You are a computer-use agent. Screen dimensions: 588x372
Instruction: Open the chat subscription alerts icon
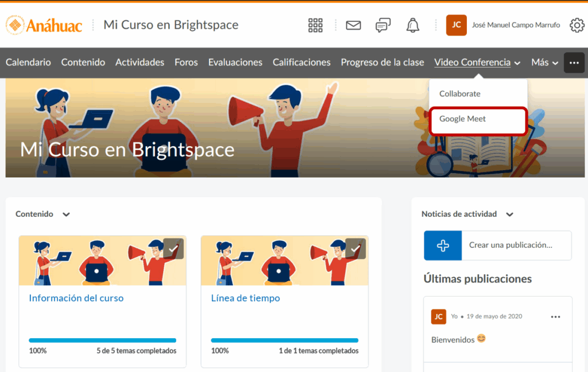(383, 25)
